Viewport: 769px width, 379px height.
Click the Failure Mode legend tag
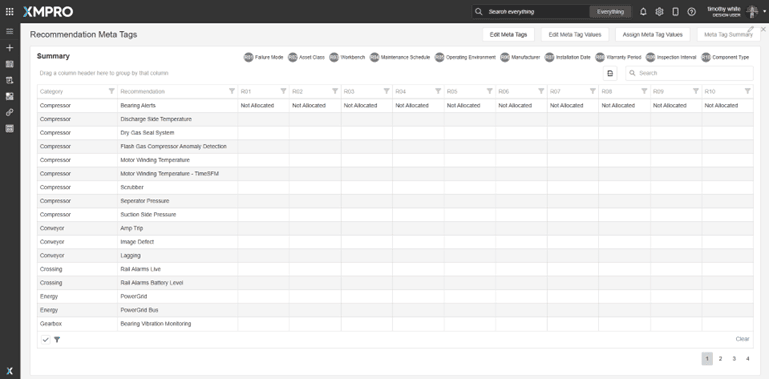263,57
